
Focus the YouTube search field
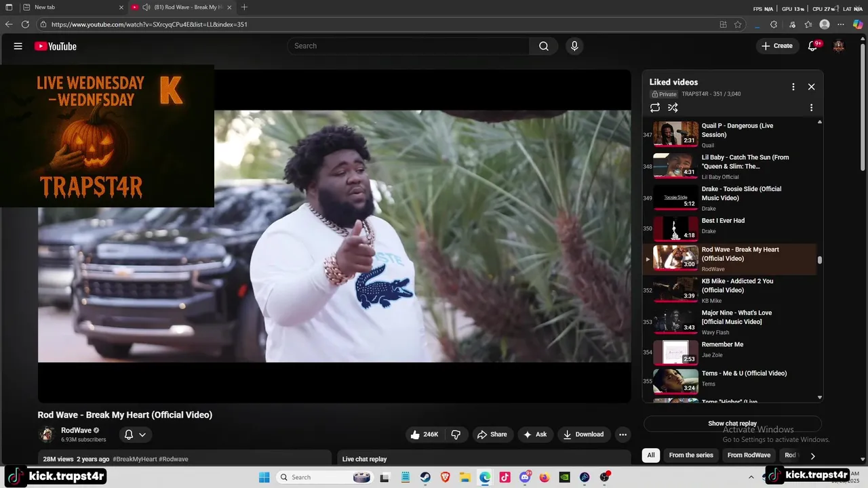[x=408, y=46]
